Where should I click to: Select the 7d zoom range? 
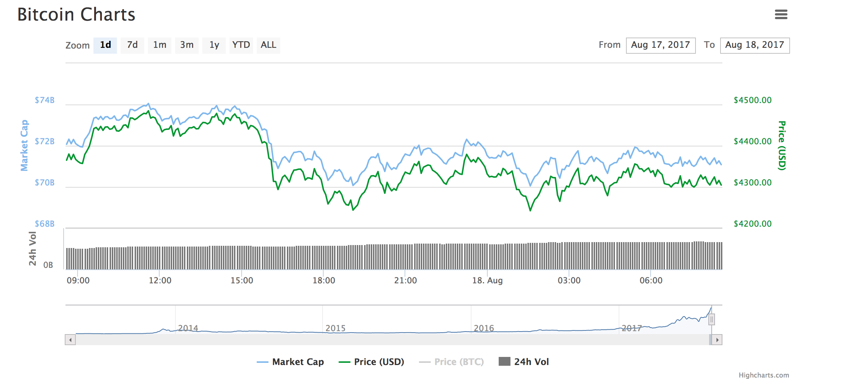click(x=132, y=45)
